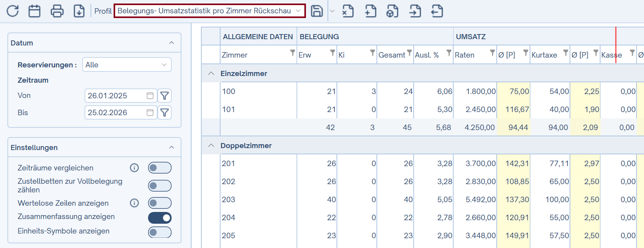Viewport: 644px width, 248px height.
Task: Click filter icon in Ki column header
Action: coord(373,52)
